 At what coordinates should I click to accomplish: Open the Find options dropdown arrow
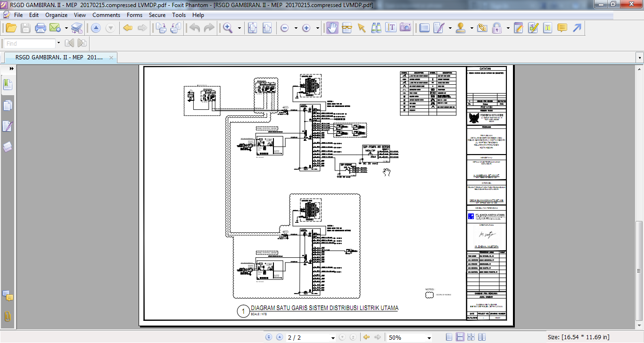coord(58,43)
